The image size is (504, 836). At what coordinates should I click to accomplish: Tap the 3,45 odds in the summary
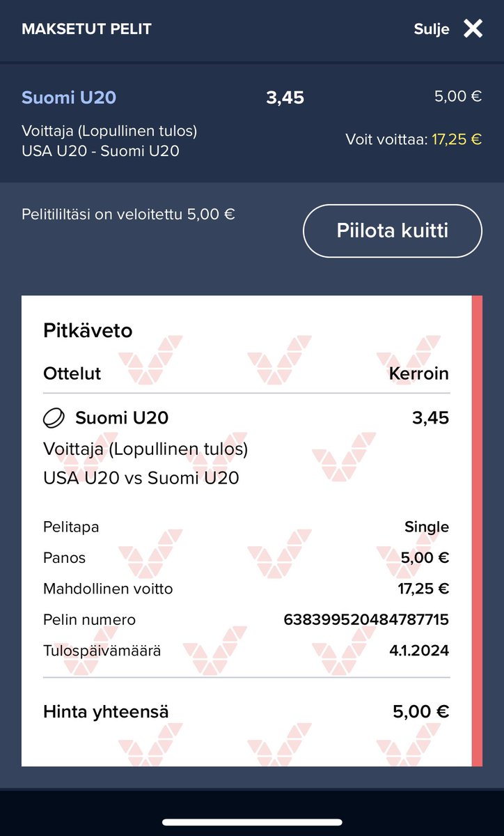pyautogui.click(x=285, y=98)
